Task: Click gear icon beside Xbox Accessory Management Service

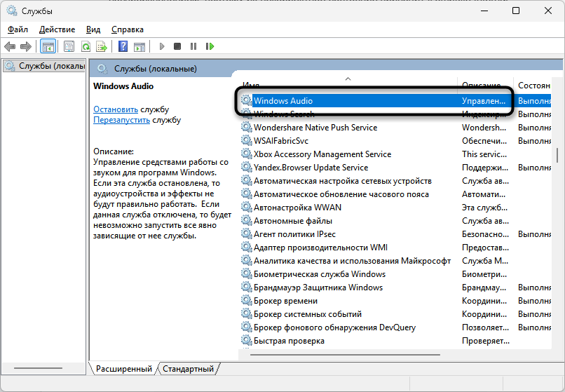Action: (x=247, y=154)
